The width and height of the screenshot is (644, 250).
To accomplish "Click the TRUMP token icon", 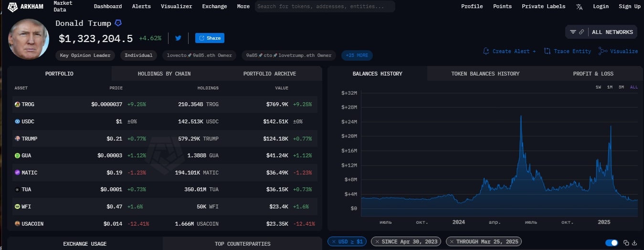I will coord(17,139).
